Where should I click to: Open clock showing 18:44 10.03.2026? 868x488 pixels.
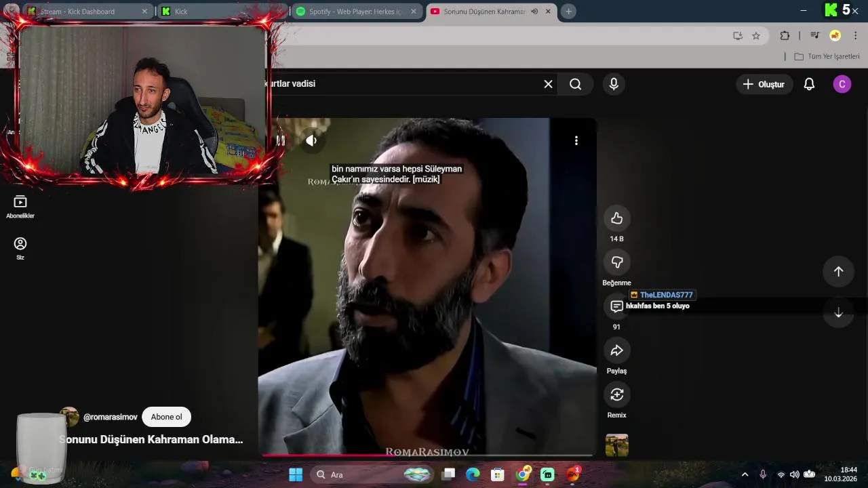click(841, 474)
